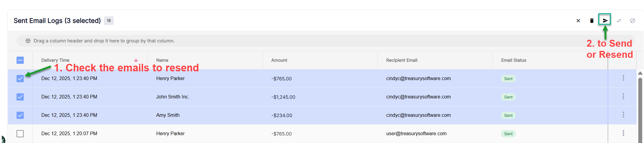Sort by the Name column header
The image size is (644, 143).
point(162,60)
